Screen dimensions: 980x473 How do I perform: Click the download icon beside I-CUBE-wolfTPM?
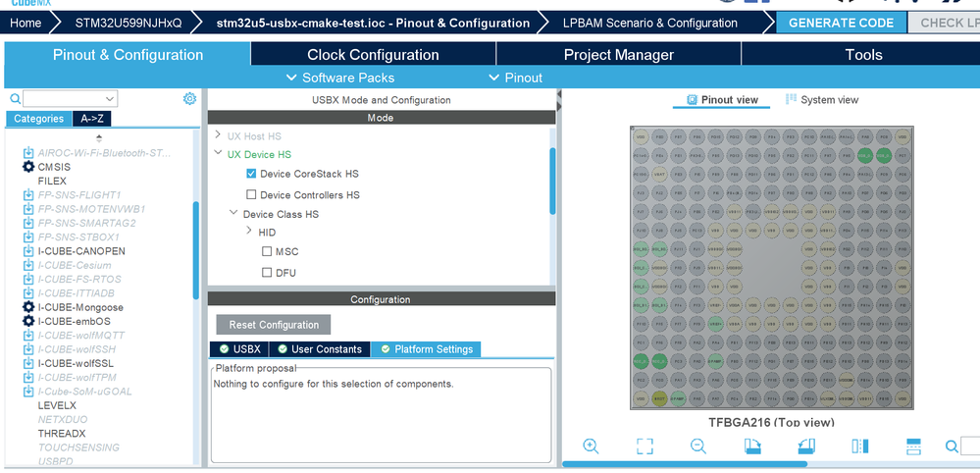28,378
